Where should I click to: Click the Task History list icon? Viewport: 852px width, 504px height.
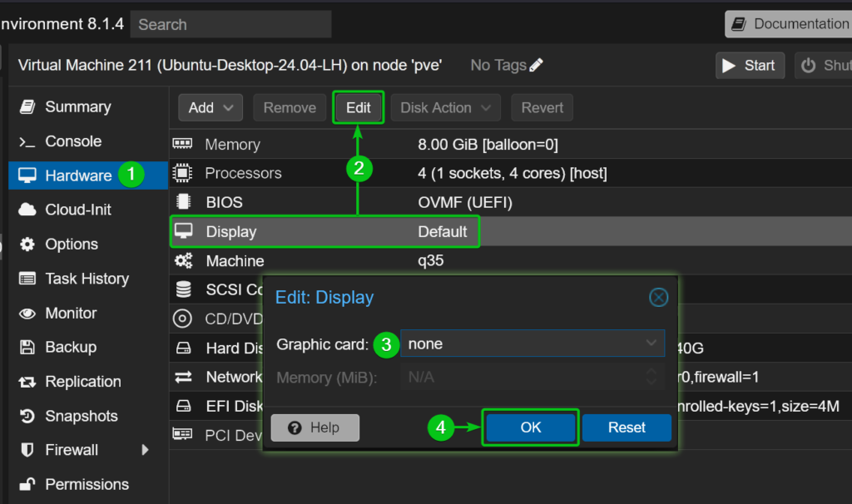coord(27,279)
